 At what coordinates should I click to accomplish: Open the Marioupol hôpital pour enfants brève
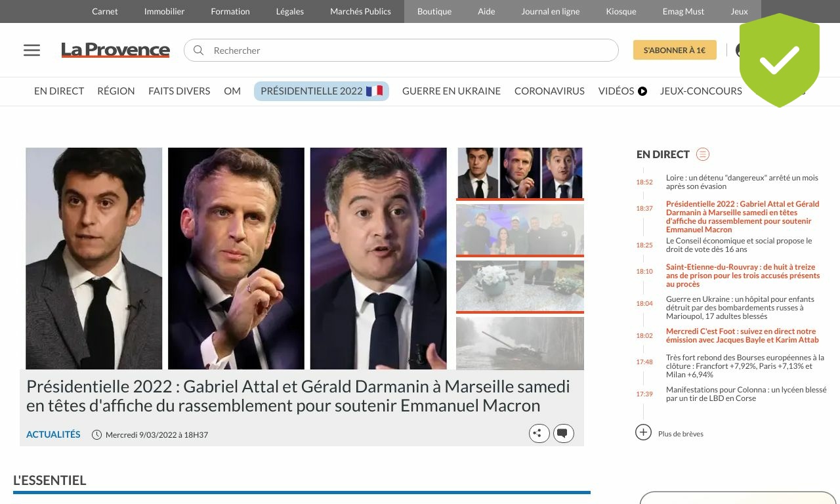point(740,307)
